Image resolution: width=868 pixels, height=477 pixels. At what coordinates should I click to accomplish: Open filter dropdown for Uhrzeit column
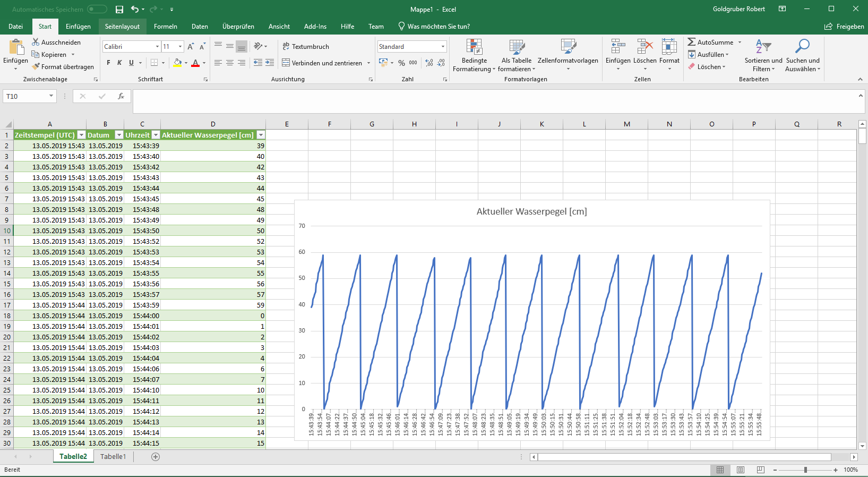156,135
